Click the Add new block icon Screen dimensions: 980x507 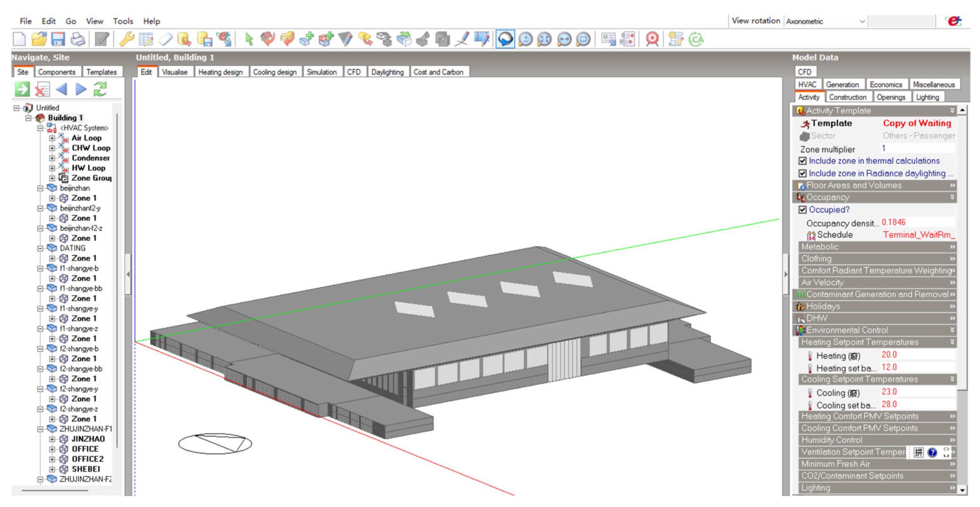pos(307,39)
